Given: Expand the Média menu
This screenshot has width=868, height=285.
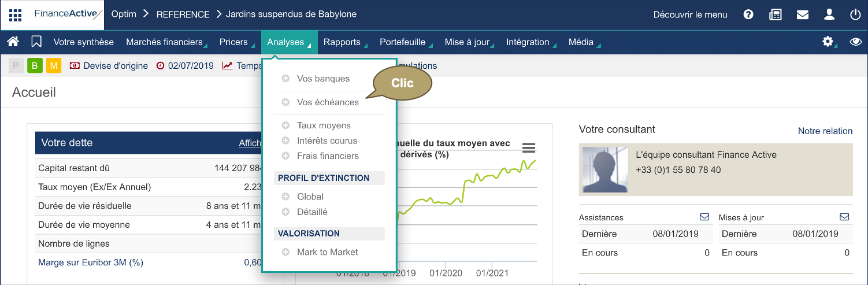Looking at the screenshot, I should [584, 42].
